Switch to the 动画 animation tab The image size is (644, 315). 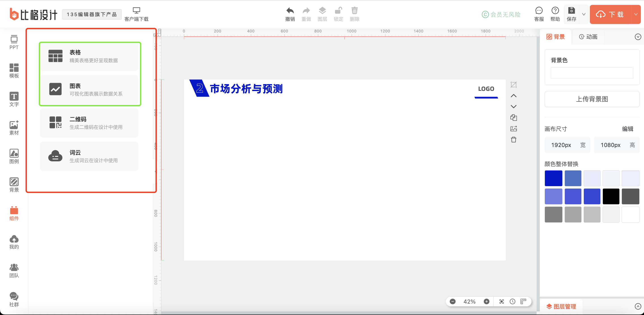(x=588, y=37)
